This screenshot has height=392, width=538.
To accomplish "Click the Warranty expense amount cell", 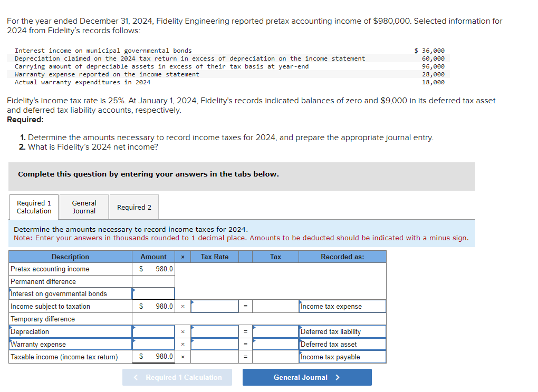I will [153, 344].
